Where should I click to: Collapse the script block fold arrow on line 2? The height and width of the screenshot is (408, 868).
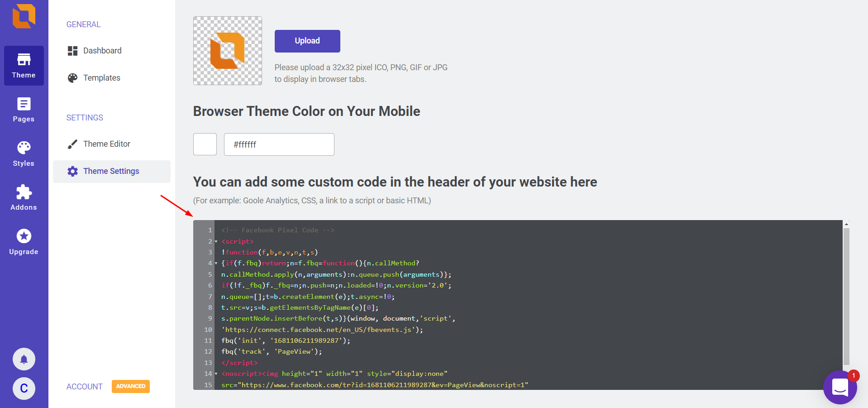(x=216, y=242)
